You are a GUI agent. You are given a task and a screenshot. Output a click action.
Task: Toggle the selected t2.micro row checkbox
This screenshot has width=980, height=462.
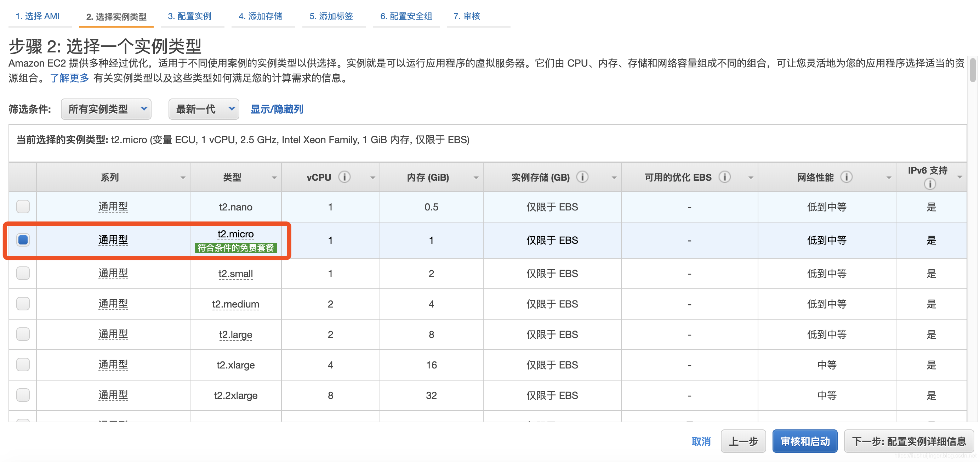(x=23, y=240)
